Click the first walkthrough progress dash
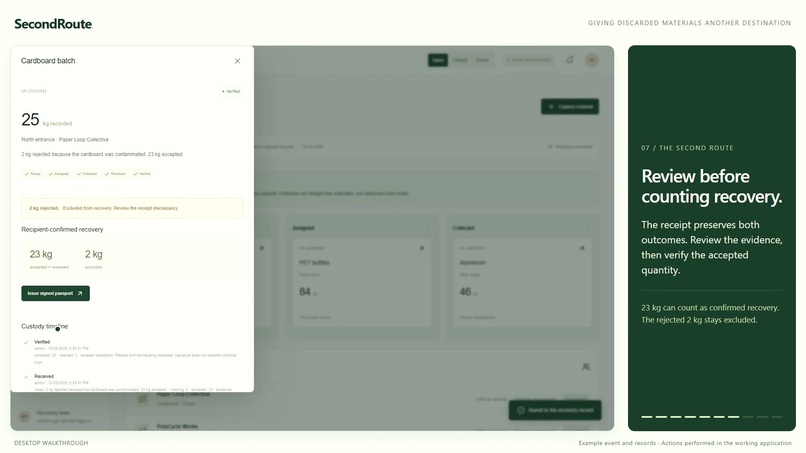Viewport: 806px width, 453px height. [x=647, y=417]
